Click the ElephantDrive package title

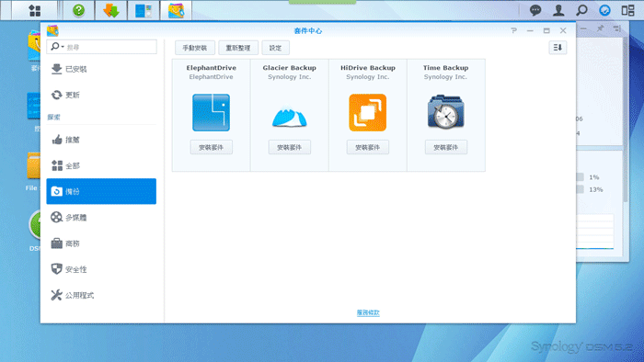point(211,68)
